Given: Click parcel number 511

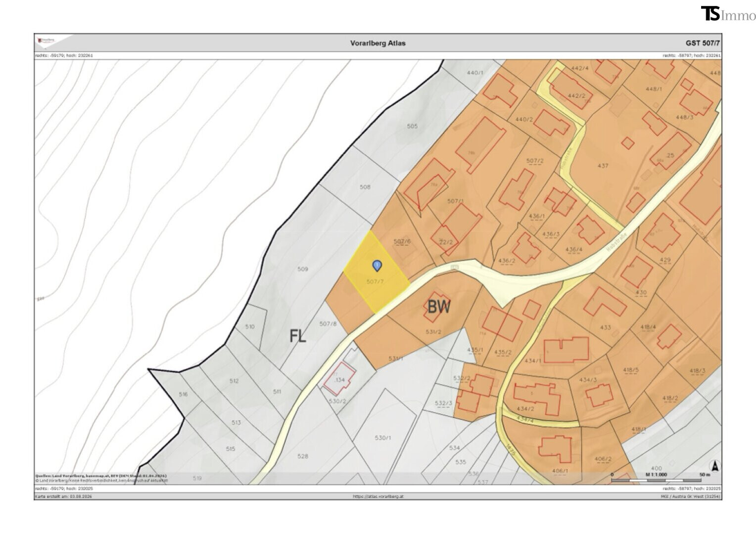Looking at the screenshot, I should coord(277,392).
